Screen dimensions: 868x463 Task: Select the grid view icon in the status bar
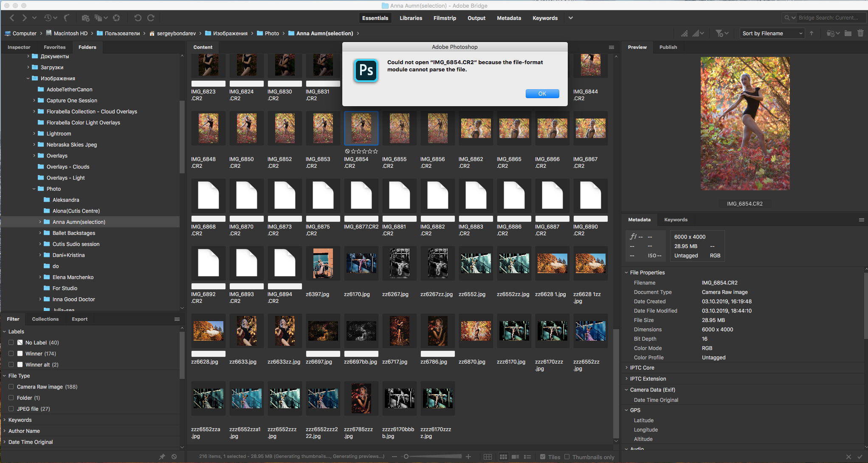(x=503, y=456)
